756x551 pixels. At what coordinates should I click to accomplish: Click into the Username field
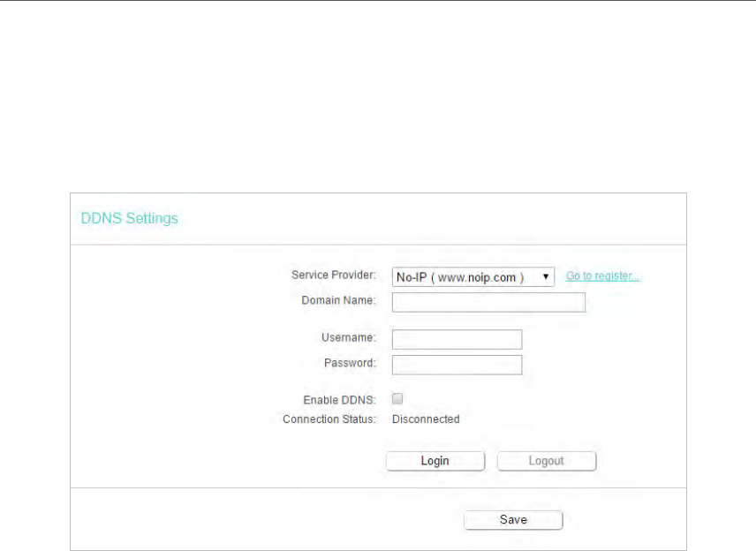(457, 339)
